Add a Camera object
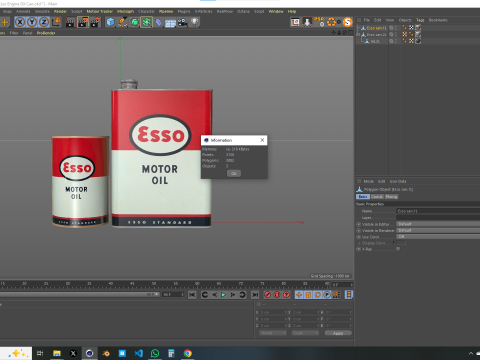 coord(182,22)
